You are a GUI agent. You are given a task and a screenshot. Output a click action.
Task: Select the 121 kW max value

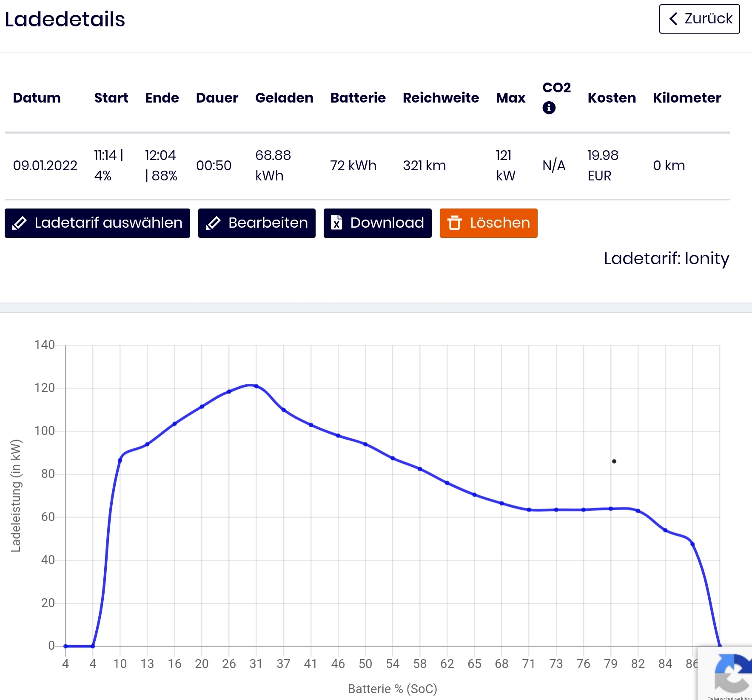[x=506, y=166]
